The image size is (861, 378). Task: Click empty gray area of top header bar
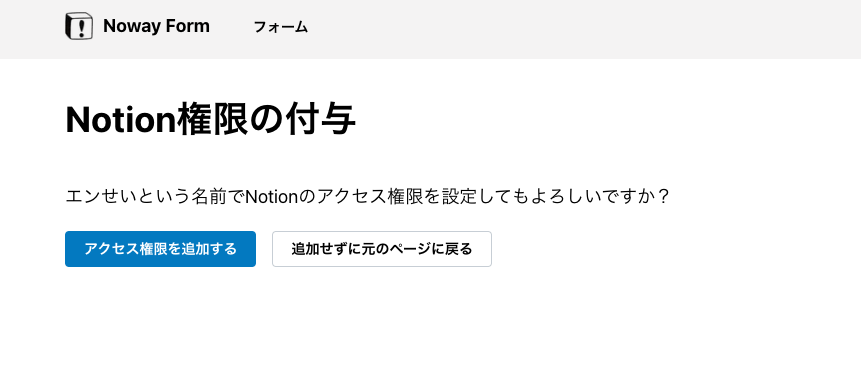pyautogui.click(x=582, y=29)
